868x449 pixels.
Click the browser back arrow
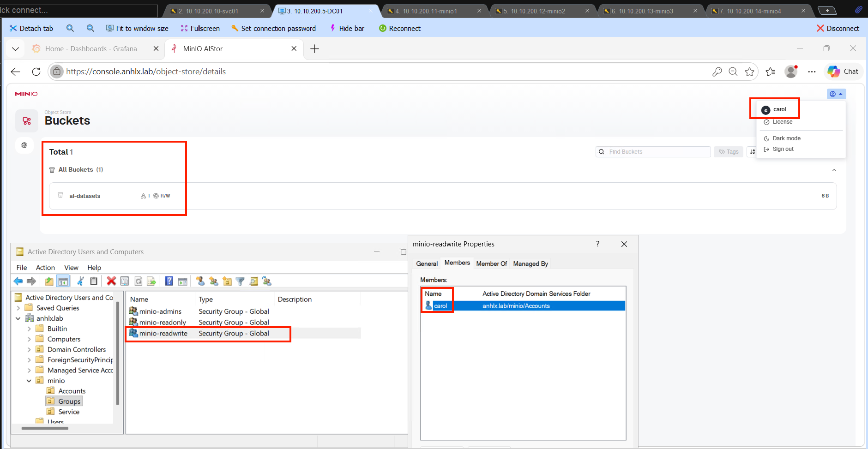tap(16, 72)
